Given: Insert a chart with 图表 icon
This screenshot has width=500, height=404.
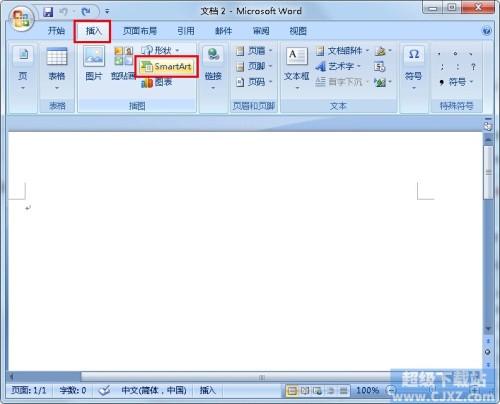Looking at the screenshot, I should point(157,82).
